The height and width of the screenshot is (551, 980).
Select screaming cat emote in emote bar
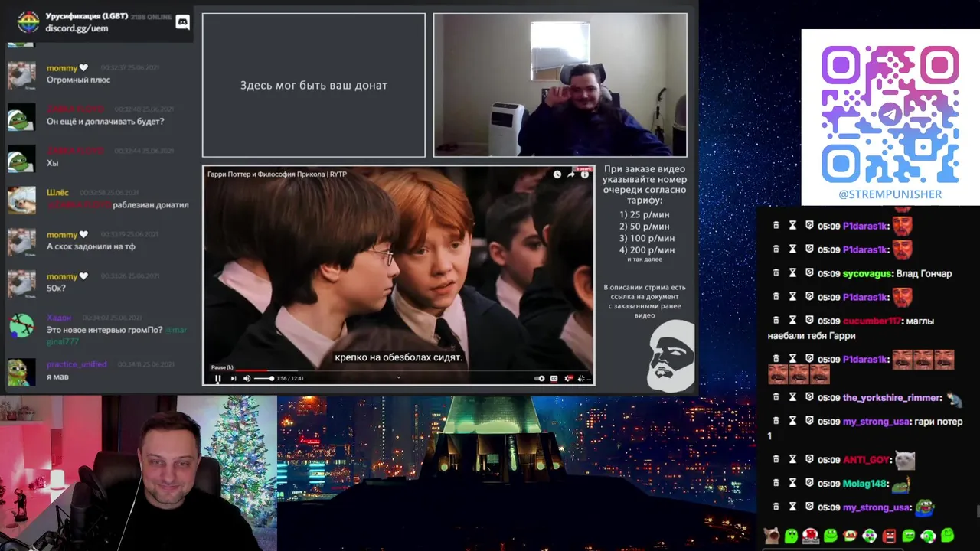(x=771, y=536)
